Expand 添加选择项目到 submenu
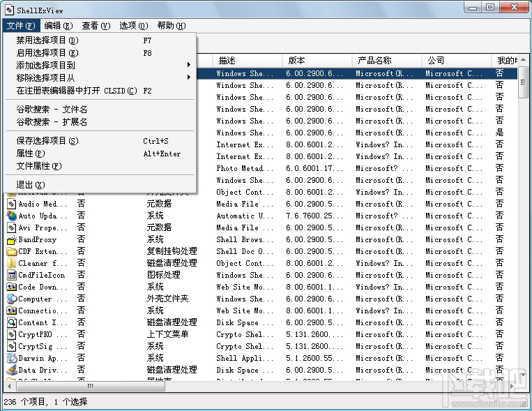This screenshot has width=532, height=411. [100, 65]
